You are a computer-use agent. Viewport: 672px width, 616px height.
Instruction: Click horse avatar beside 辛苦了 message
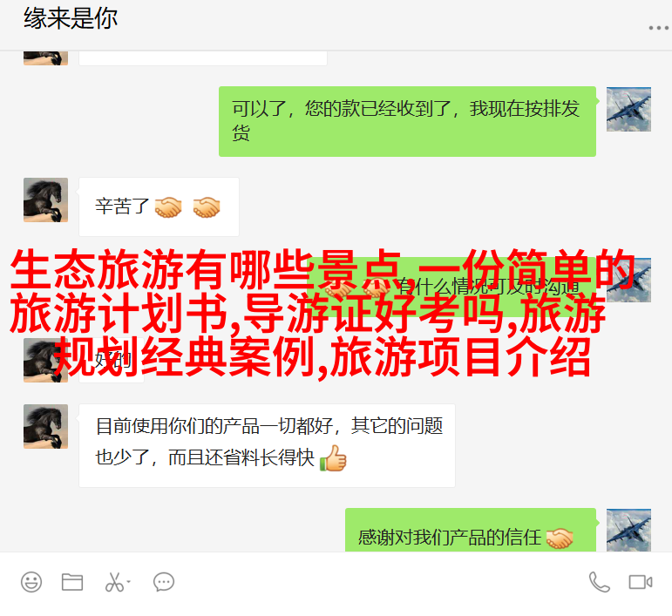point(45,200)
